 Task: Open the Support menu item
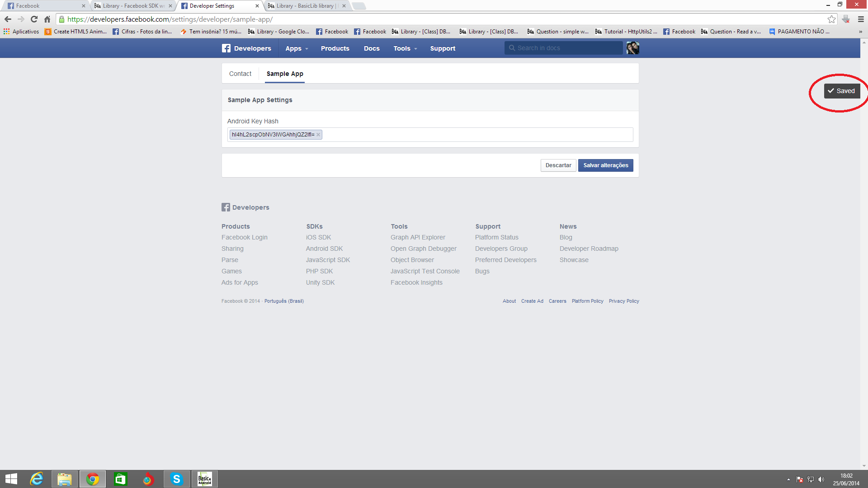pos(443,48)
